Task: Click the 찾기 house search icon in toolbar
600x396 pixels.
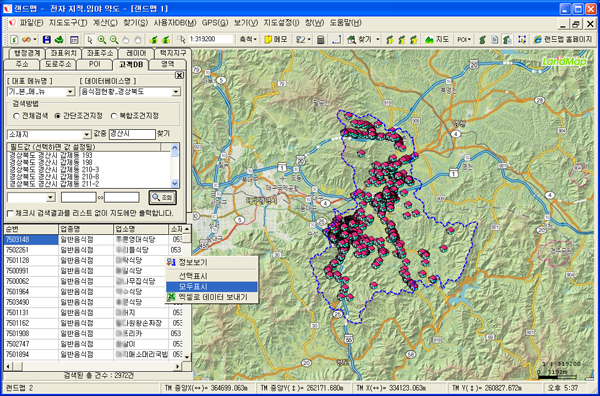Action: point(352,39)
